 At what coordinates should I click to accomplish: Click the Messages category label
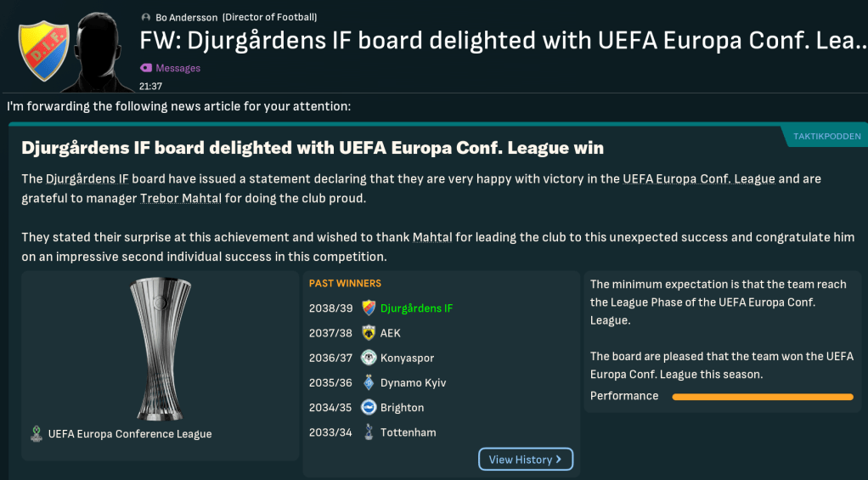pos(178,68)
